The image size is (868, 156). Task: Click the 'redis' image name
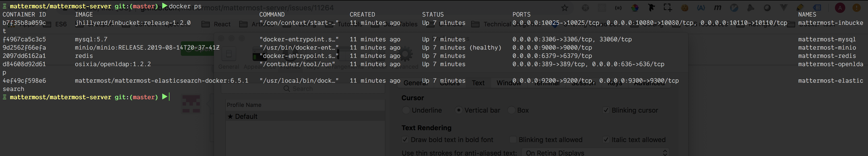click(x=84, y=56)
